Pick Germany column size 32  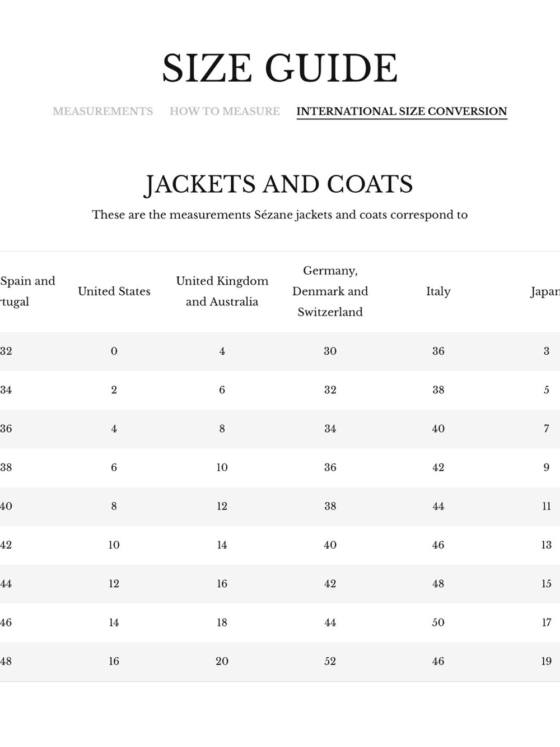[330, 390]
